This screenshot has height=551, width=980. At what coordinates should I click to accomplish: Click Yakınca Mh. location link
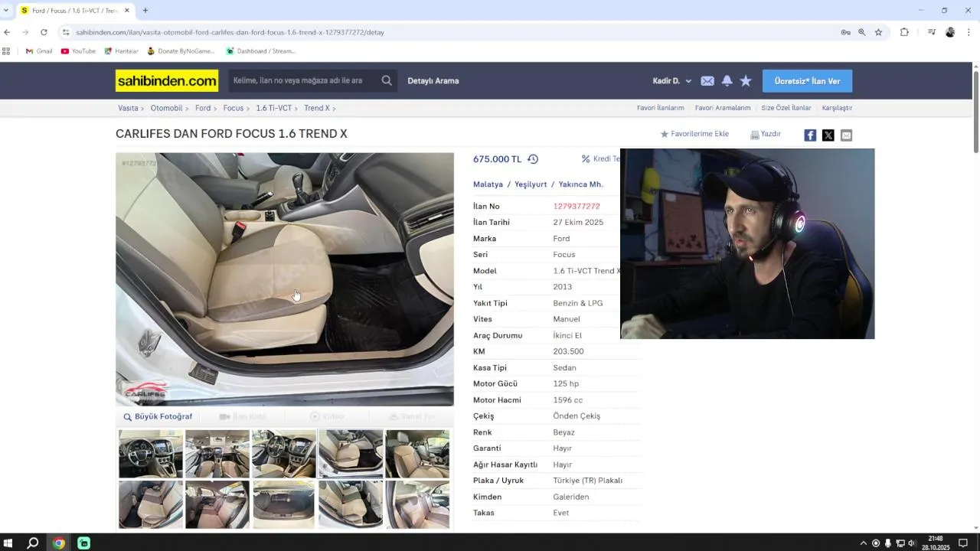click(x=581, y=184)
